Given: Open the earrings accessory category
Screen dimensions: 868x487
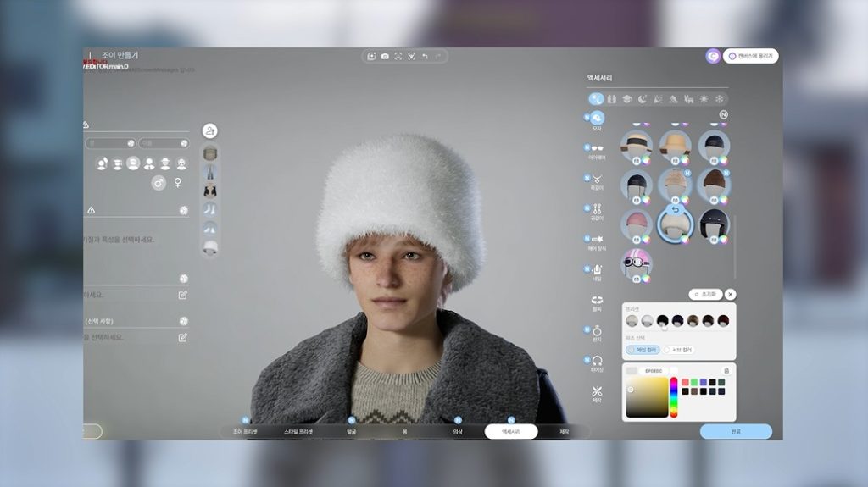Looking at the screenshot, I should pyautogui.click(x=597, y=209).
